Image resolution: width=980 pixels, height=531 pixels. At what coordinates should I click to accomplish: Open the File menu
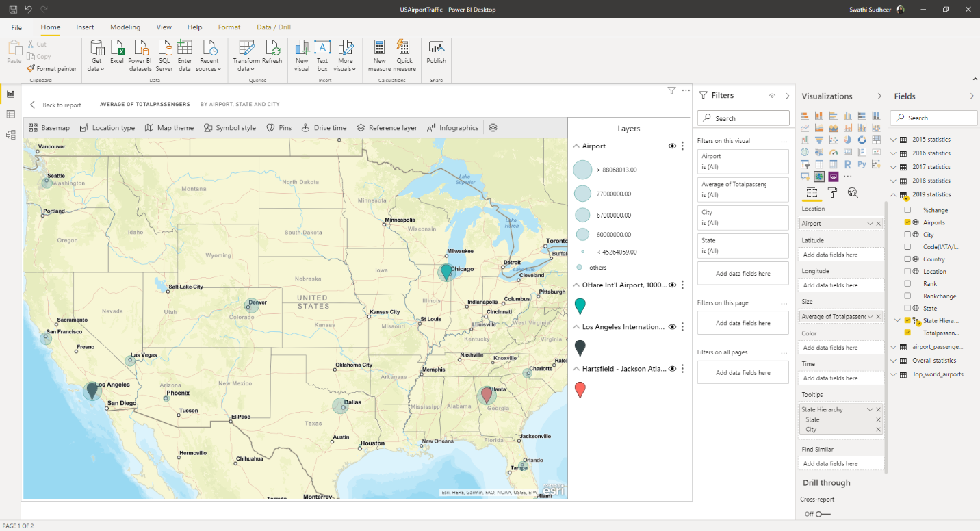click(16, 27)
